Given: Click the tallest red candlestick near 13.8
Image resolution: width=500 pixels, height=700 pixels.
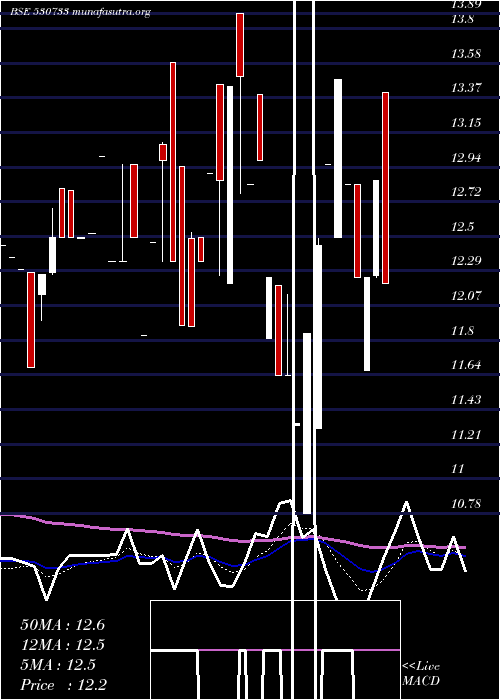Looking at the screenshot, I should [240, 45].
